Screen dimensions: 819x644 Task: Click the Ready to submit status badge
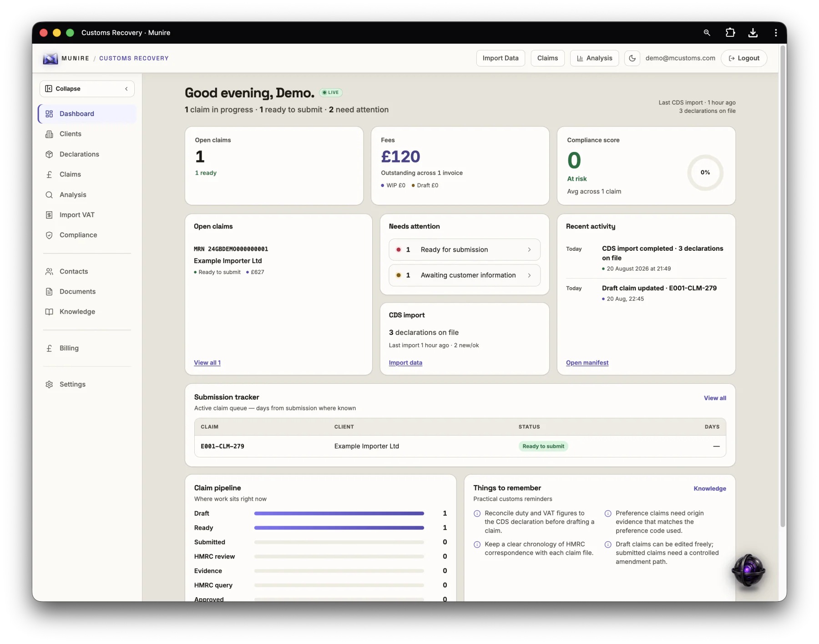543,446
